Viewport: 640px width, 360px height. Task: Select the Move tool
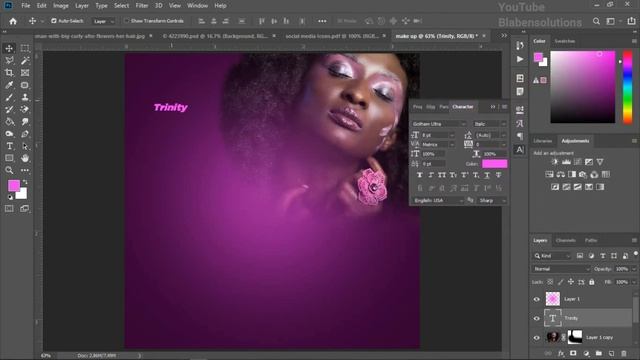(x=9, y=48)
